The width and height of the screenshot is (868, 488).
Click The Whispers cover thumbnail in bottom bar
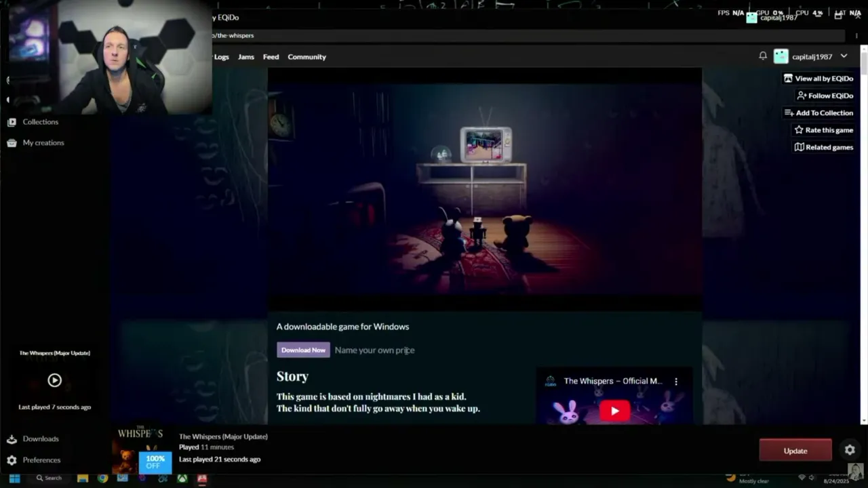coord(140,450)
